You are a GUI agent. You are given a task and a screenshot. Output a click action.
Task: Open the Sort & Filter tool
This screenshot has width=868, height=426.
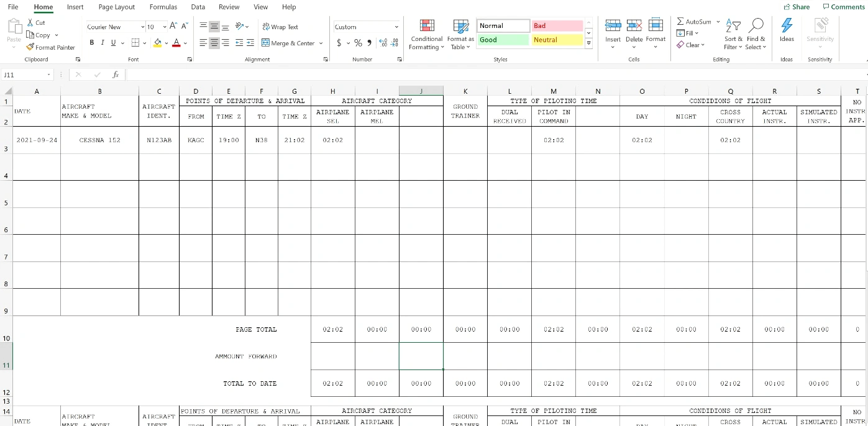tap(733, 35)
